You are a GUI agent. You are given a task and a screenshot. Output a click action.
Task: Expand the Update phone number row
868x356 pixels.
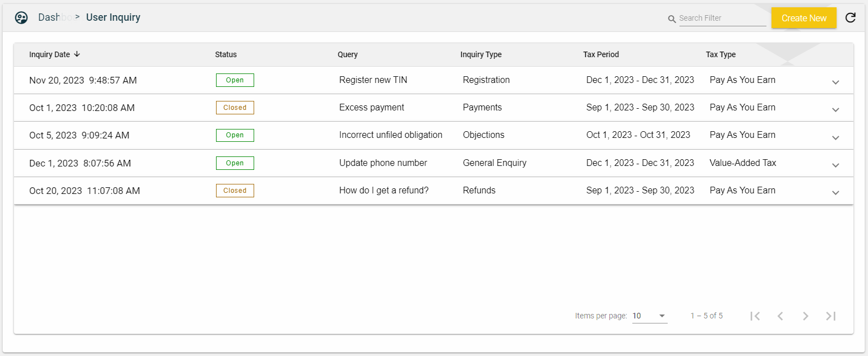835,165
